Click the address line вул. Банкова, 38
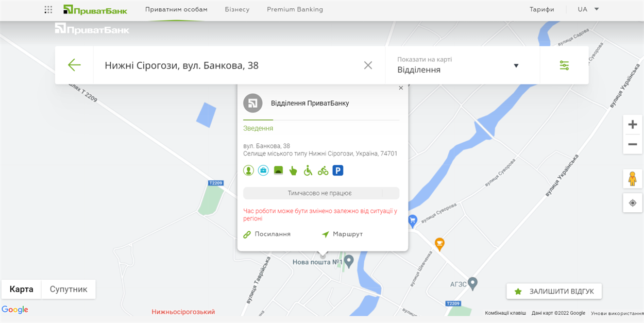 point(266,146)
